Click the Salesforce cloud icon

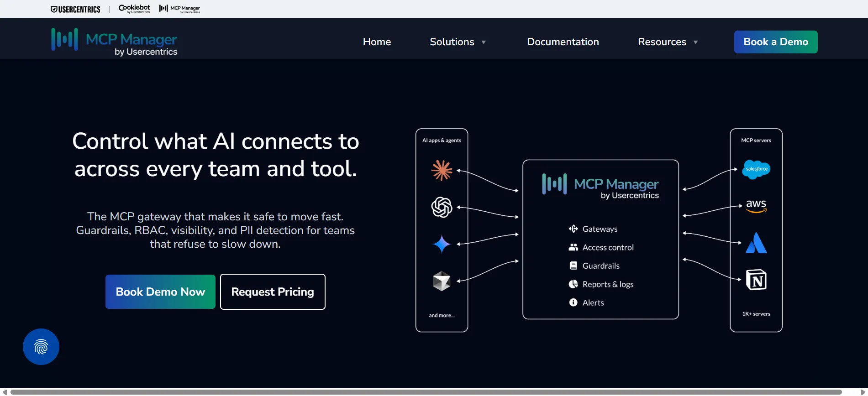coord(756,169)
